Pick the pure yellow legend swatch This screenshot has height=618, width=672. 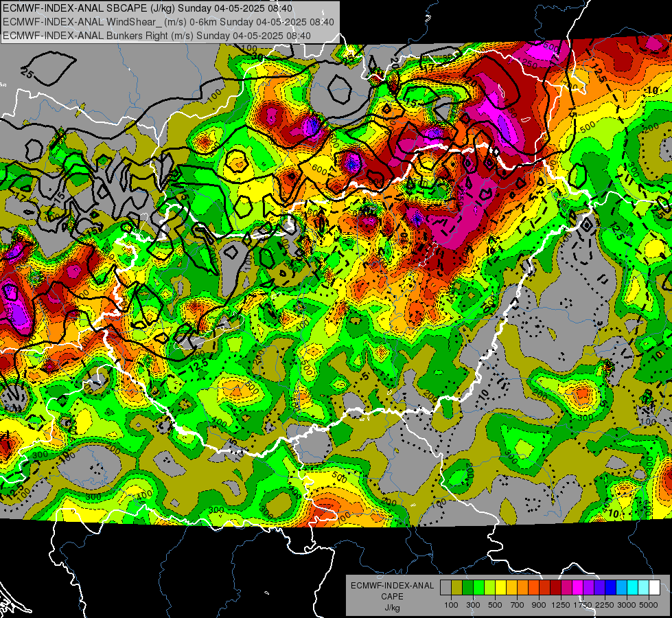point(500,588)
